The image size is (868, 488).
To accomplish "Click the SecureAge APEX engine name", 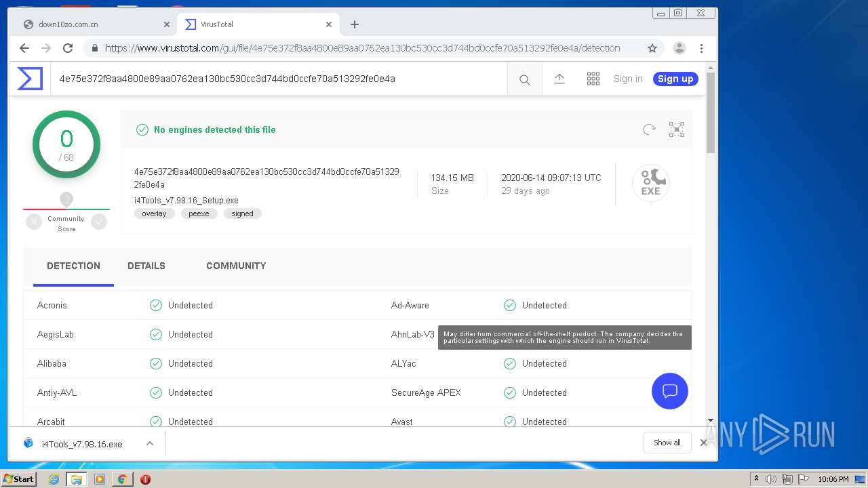I will pyautogui.click(x=426, y=392).
